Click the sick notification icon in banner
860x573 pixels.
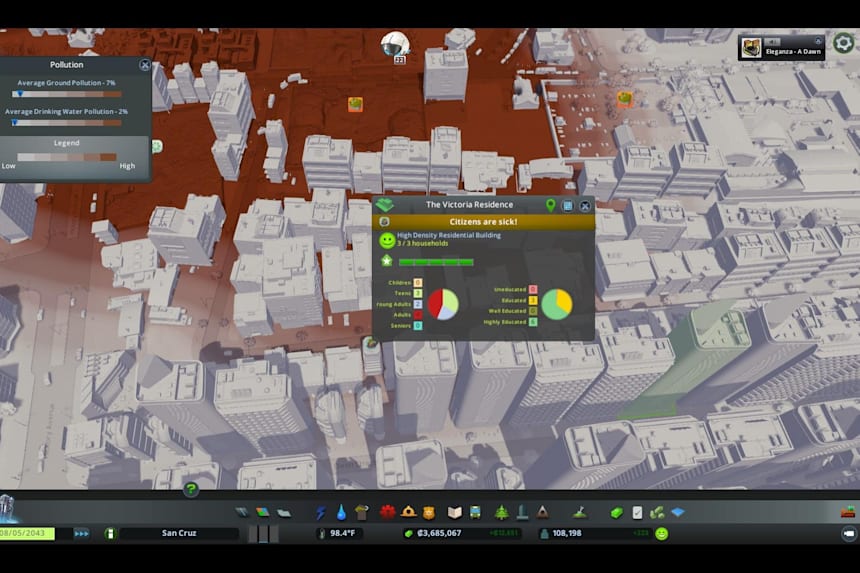(x=384, y=222)
